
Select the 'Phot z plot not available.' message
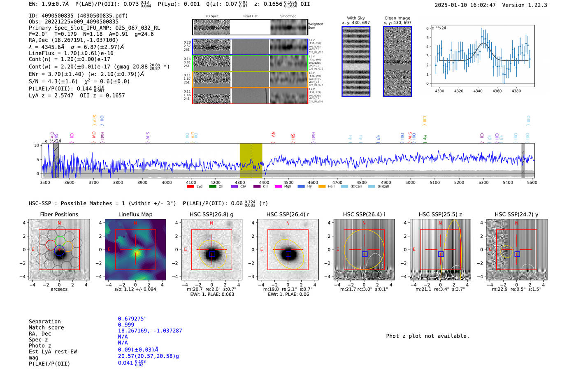(427, 336)
